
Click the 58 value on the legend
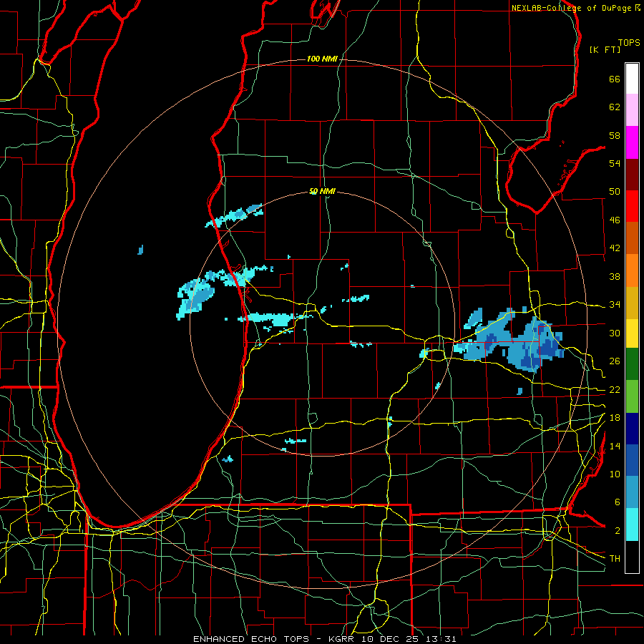pyautogui.click(x=615, y=135)
